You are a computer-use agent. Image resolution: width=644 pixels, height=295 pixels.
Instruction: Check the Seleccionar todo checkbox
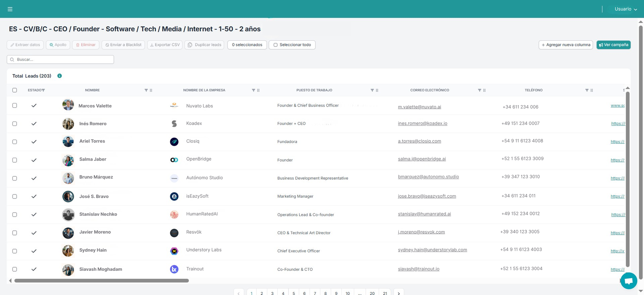[x=276, y=45]
